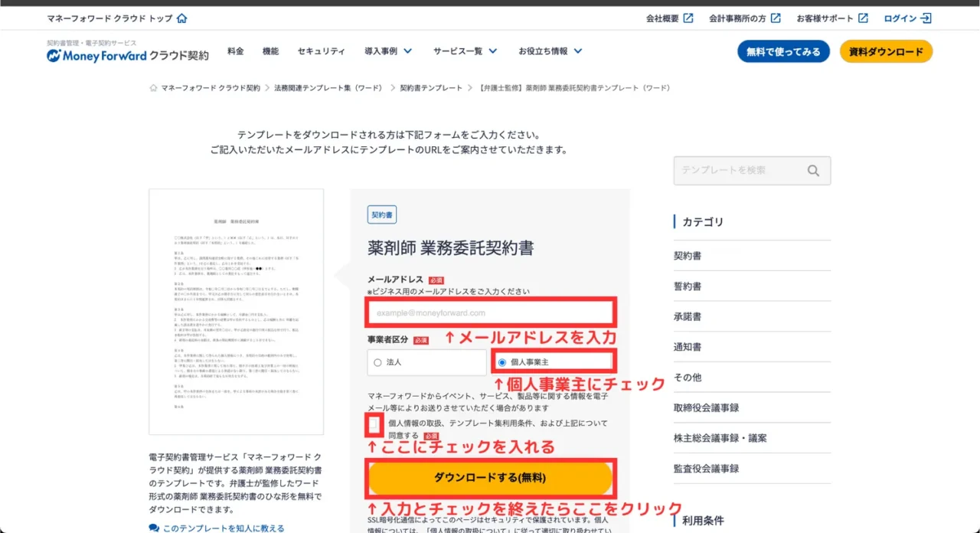Click the breadcrumb home icon
Image resolution: width=980 pixels, height=533 pixels.
[x=154, y=88]
